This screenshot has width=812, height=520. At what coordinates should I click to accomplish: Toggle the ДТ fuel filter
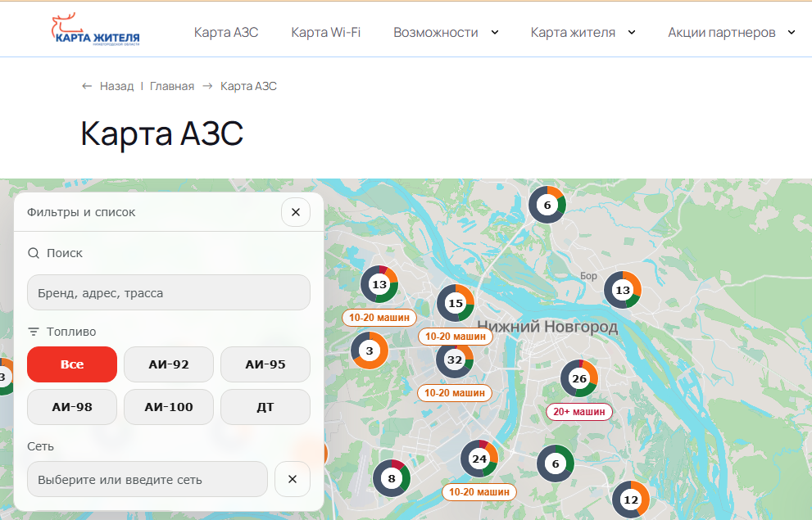pyautogui.click(x=265, y=407)
